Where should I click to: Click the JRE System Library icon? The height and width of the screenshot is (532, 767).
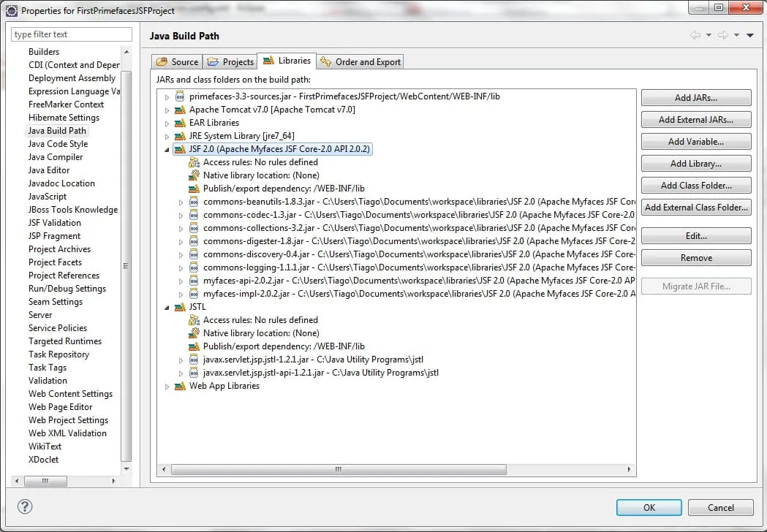pyautogui.click(x=180, y=136)
